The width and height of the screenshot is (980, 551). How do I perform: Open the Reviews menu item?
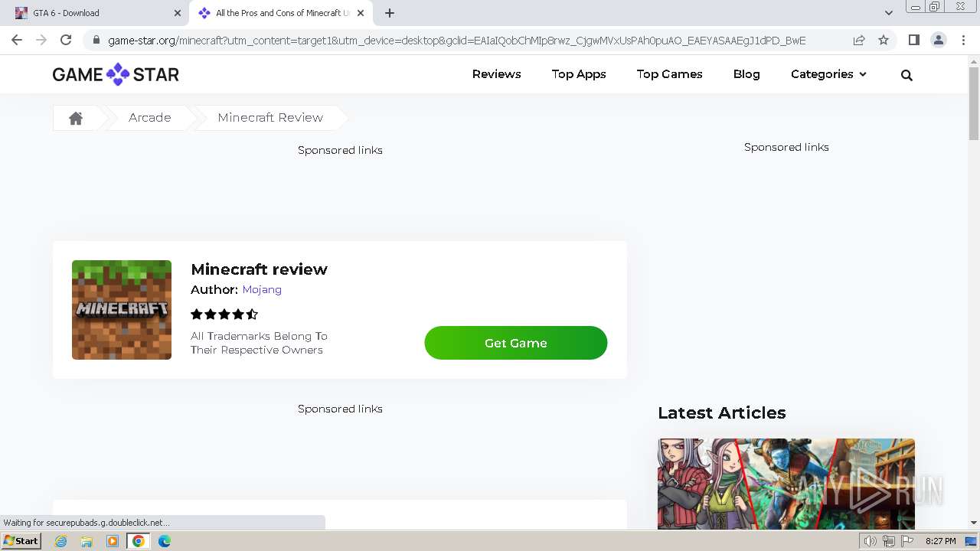pyautogui.click(x=496, y=74)
